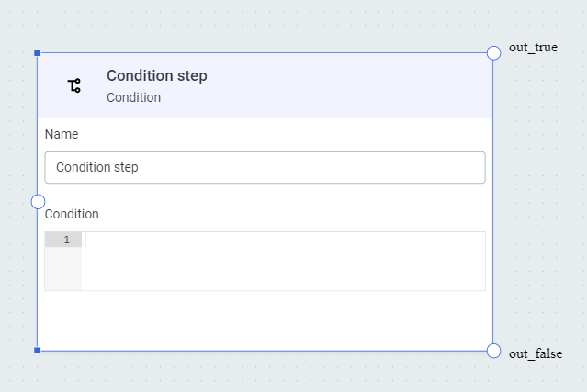The height and width of the screenshot is (392, 587).
Task: Click the out_true port label text
Action: tap(533, 47)
